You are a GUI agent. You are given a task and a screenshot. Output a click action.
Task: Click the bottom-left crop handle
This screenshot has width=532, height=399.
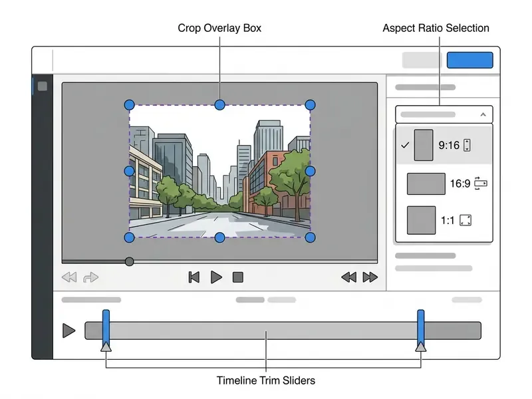[x=129, y=237]
